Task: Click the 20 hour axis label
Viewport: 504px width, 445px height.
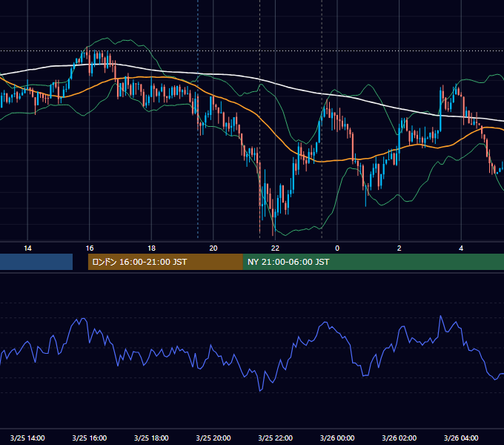Action: (213, 248)
